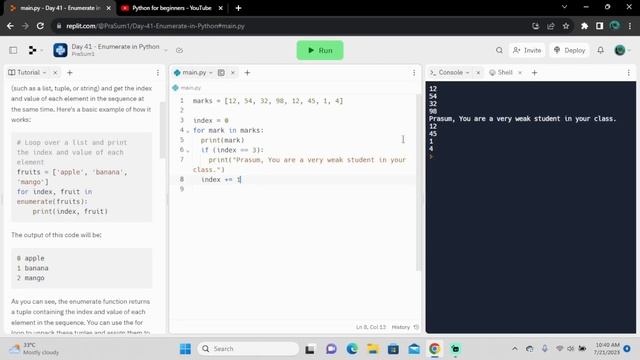Open Replit search magnifier

(499, 50)
